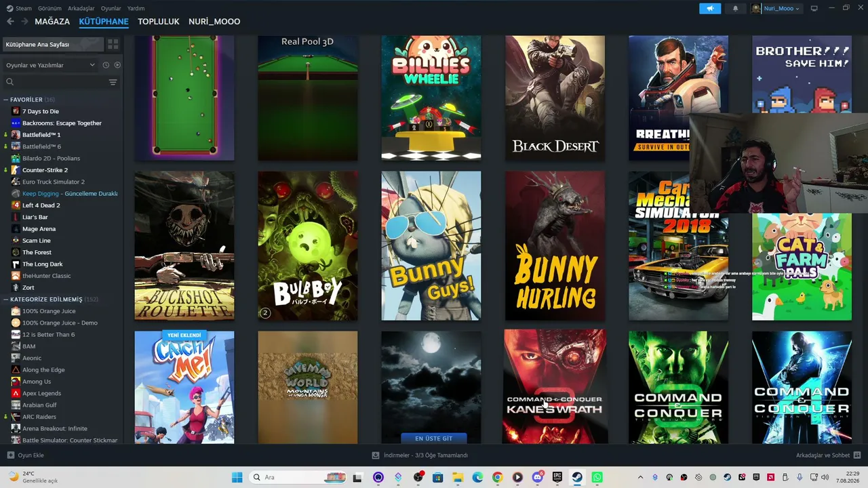
Task: Open the Bunny Guys! game cover
Action: (x=431, y=245)
